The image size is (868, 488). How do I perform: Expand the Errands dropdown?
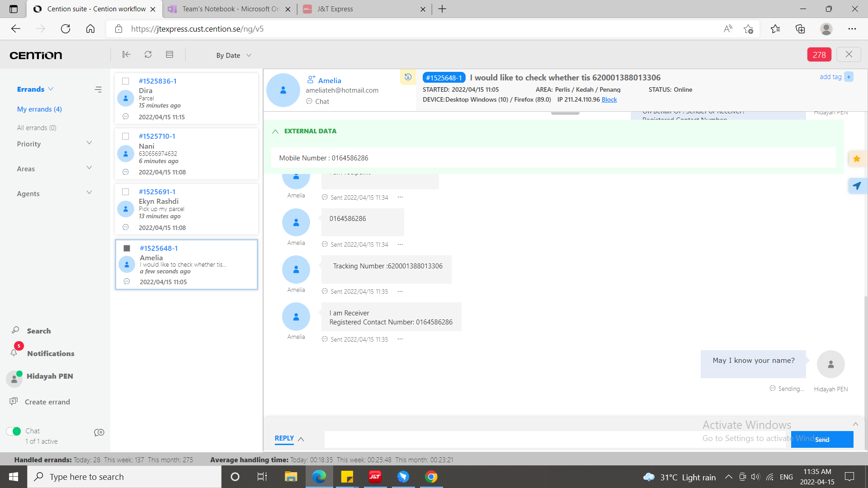(35, 89)
